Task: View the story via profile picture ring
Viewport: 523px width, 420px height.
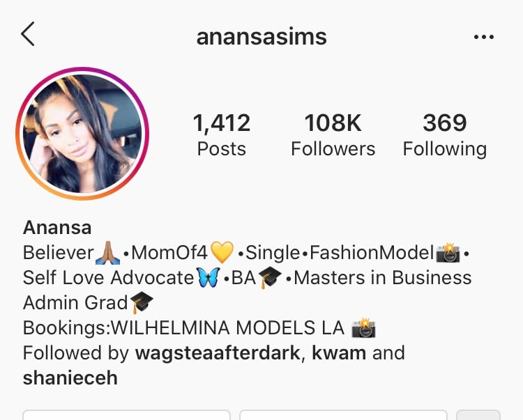Action: click(x=82, y=134)
